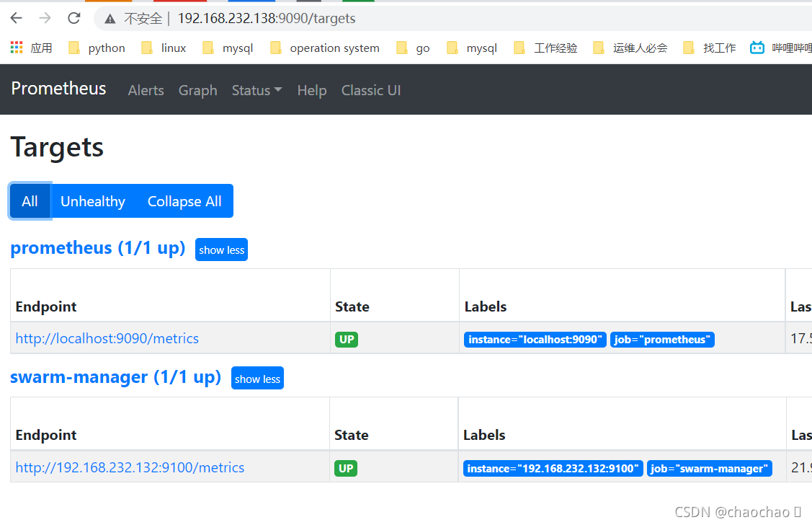Click show less for swarm-manager group

257,379
